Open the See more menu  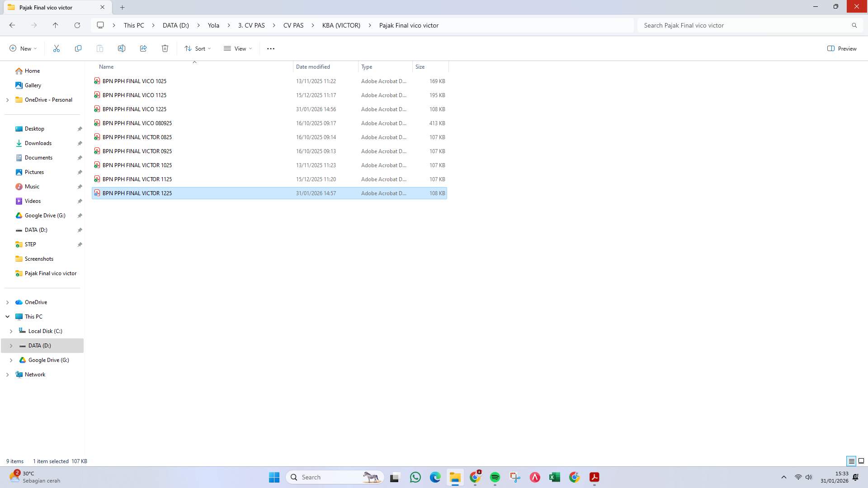click(271, 48)
